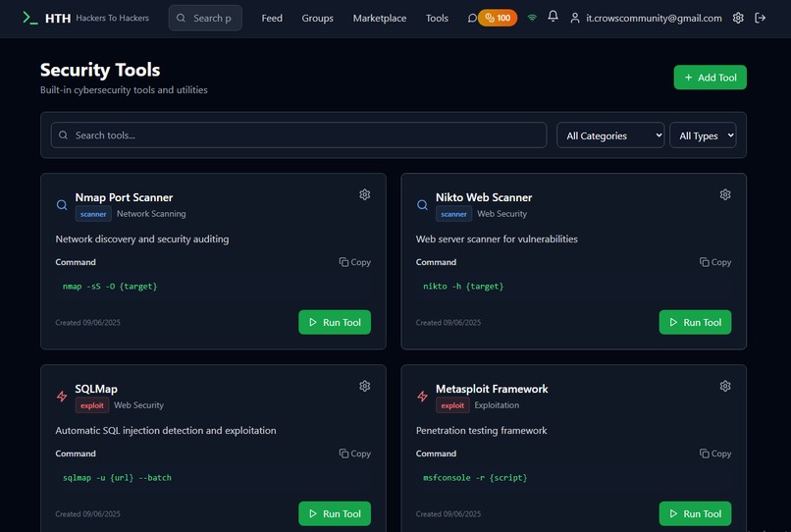Click the 100 coins badge

click(498, 19)
